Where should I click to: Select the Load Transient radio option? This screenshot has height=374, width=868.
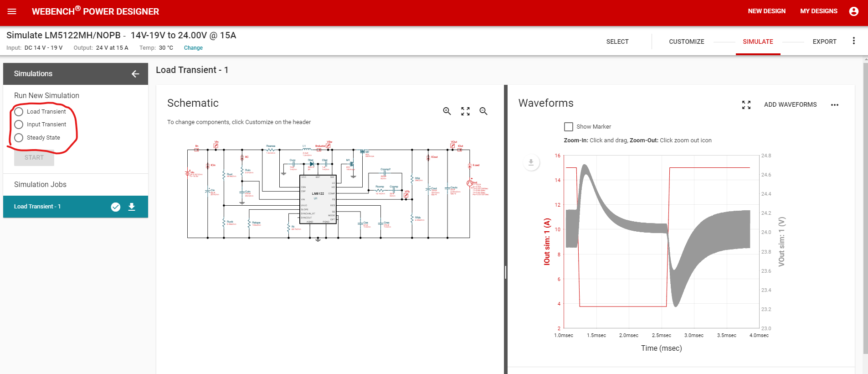[19, 112]
